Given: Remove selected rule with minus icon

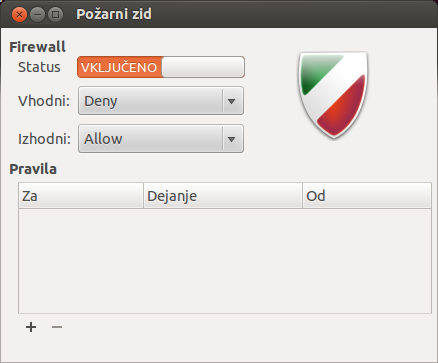Looking at the screenshot, I should (57, 327).
